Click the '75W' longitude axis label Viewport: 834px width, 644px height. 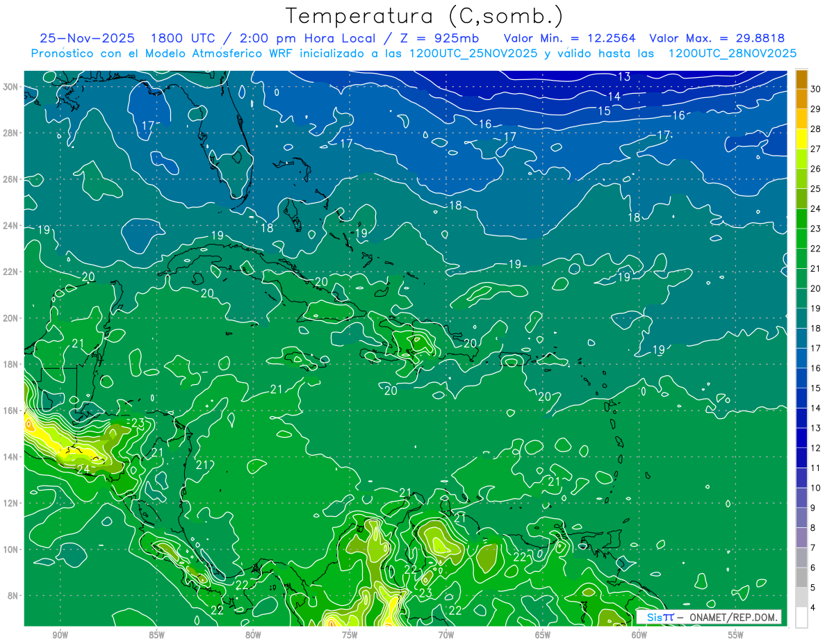[350, 635]
